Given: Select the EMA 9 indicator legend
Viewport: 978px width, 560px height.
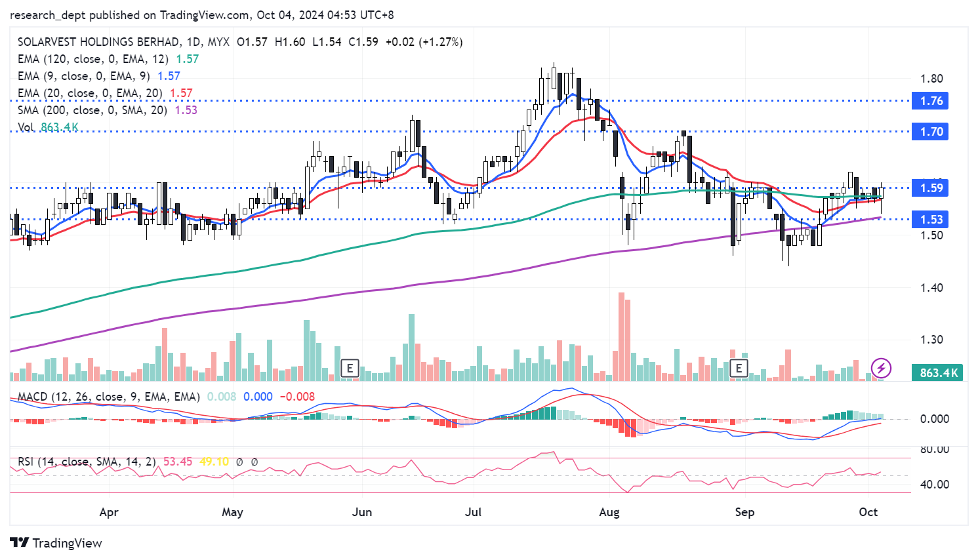Looking at the screenshot, I should 84,76.
